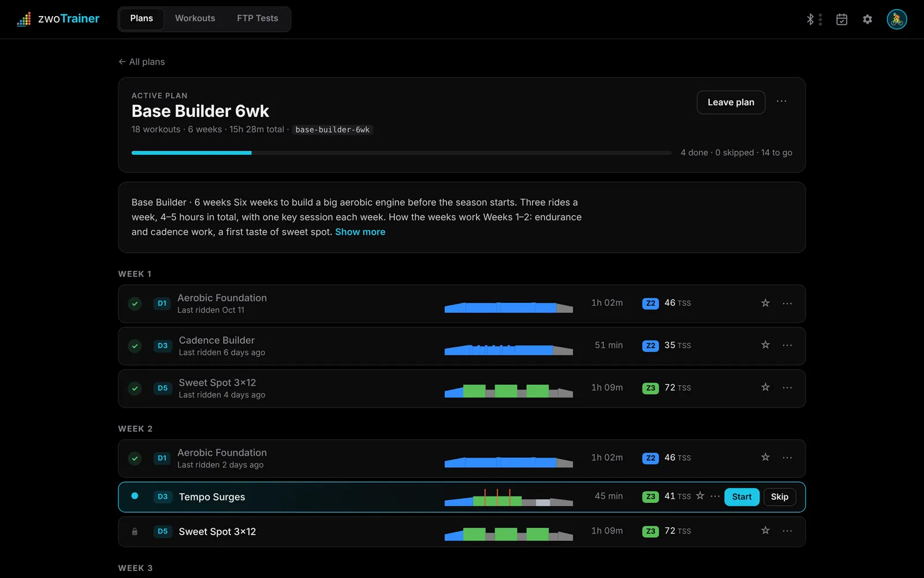Screen dimensions: 924x578
Task: Open settings gear icon
Action: (x=867, y=20)
